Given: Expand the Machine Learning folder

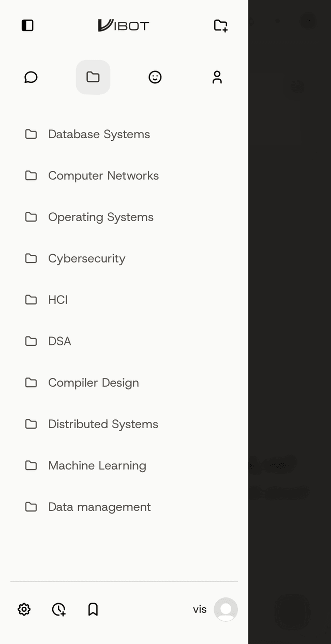Looking at the screenshot, I should (x=97, y=465).
